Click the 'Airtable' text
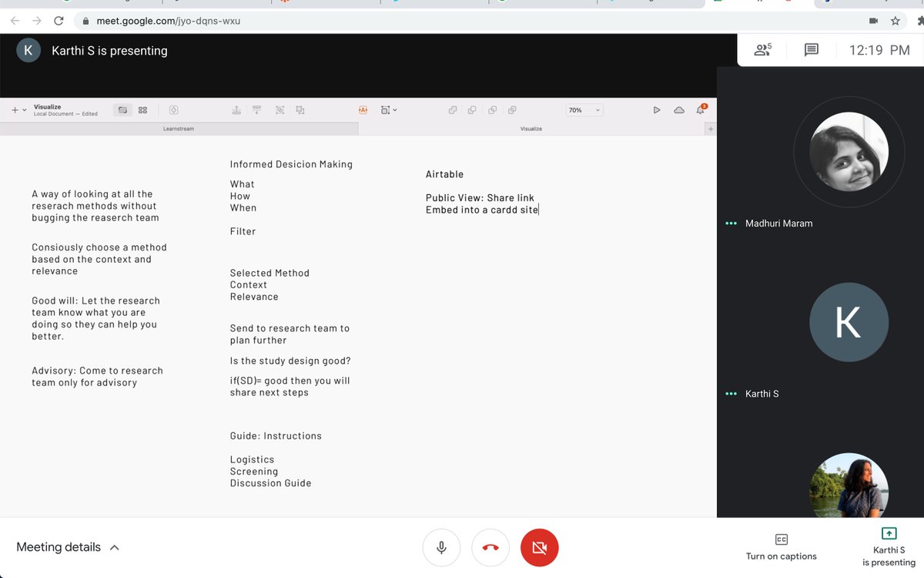This screenshot has height=578, width=924. (x=444, y=174)
